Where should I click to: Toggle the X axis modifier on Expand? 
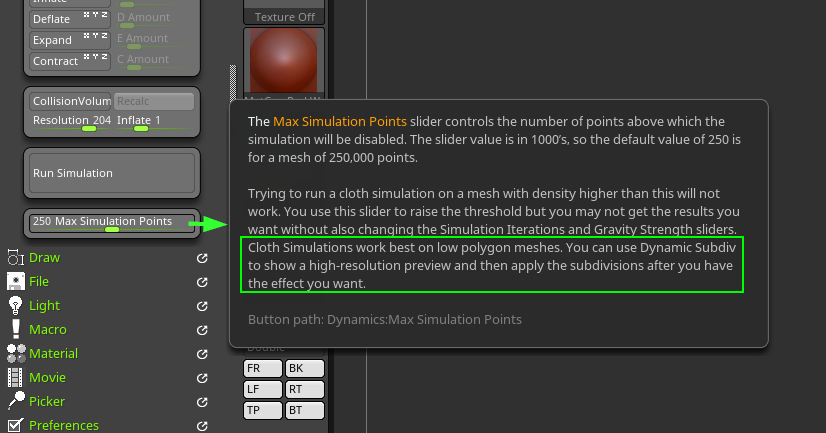pyautogui.click(x=86, y=36)
